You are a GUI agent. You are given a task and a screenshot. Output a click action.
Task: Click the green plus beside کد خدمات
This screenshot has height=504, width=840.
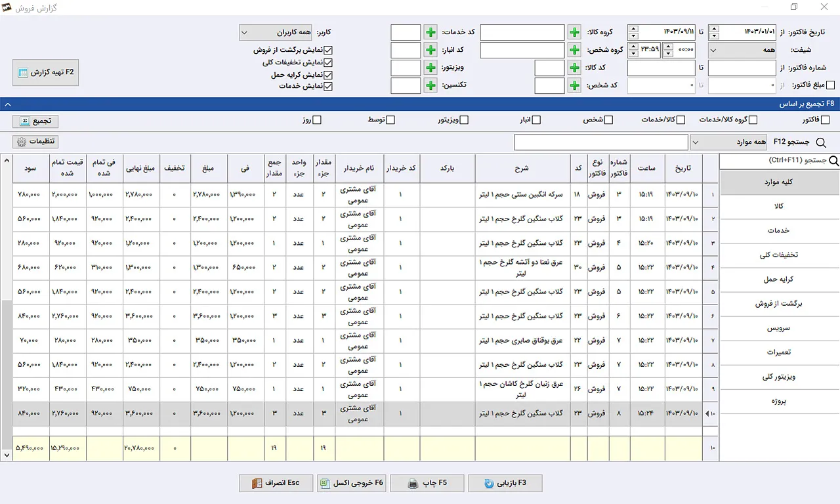click(430, 32)
